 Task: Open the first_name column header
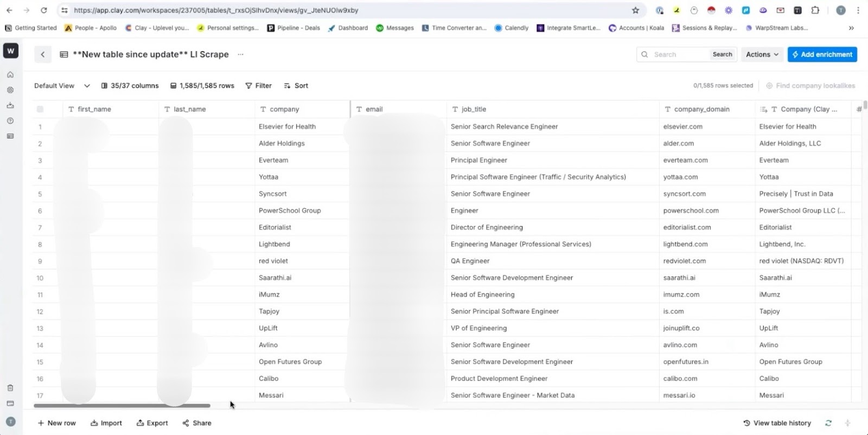tap(111, 109)
